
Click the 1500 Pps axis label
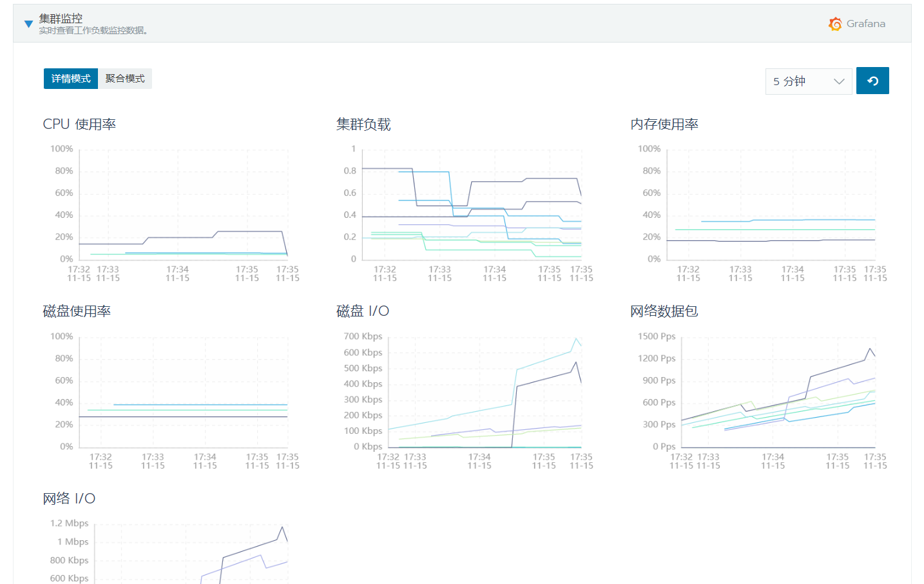(x=657, y=336)
